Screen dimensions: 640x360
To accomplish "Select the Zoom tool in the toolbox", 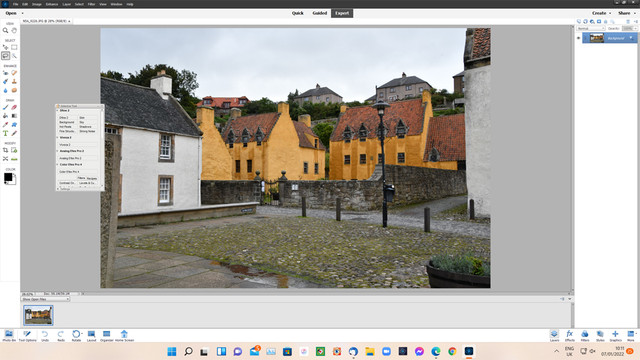I will (x=5, y=31).
